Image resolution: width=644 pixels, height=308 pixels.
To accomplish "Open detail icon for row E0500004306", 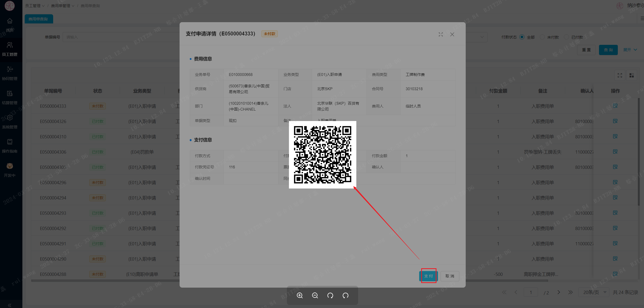I will pos(615,152).
